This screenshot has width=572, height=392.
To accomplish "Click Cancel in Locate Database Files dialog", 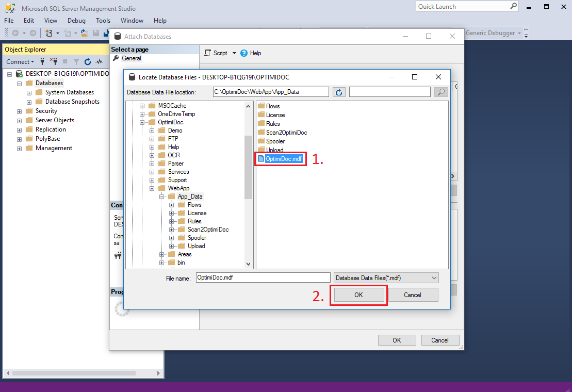I will tap(413, 295).
